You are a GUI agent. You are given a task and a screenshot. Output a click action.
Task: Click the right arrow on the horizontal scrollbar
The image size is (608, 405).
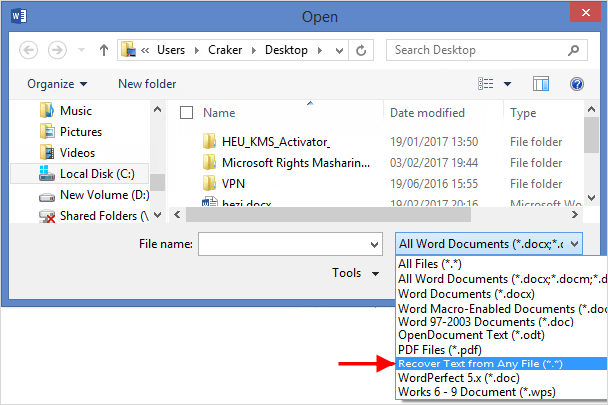pyautogui.click(x=575, y=215)
